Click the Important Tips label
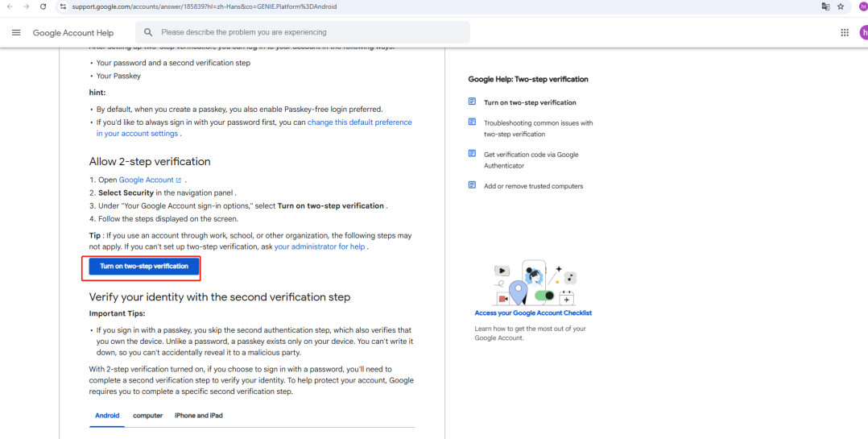Viewport: 868px width, 439px height. 118,313
